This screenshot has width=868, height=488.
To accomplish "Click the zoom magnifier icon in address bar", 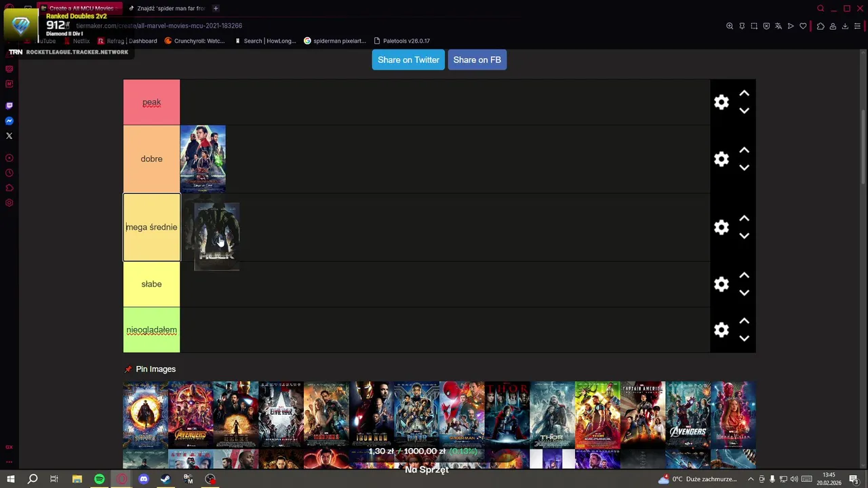I will 730,26.
